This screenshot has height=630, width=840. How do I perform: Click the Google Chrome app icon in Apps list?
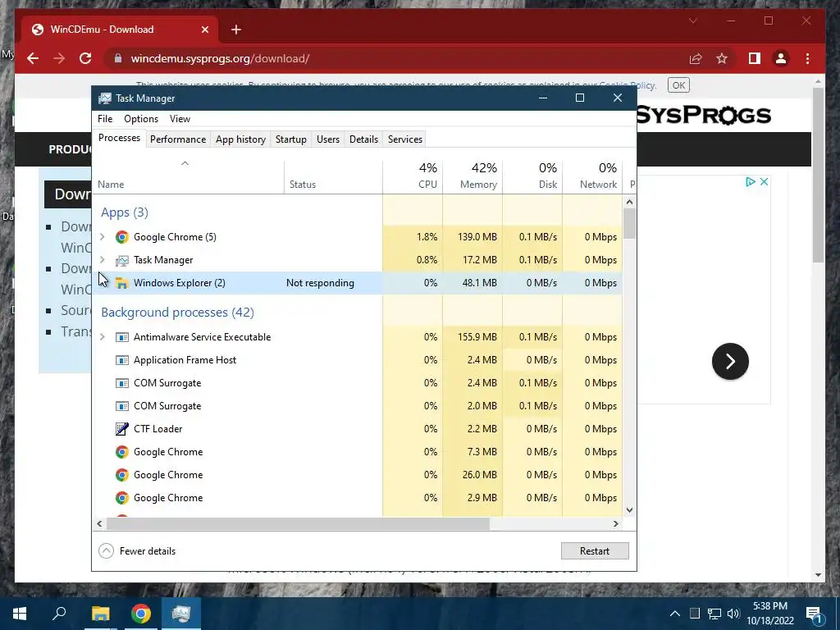pos(122,237)
